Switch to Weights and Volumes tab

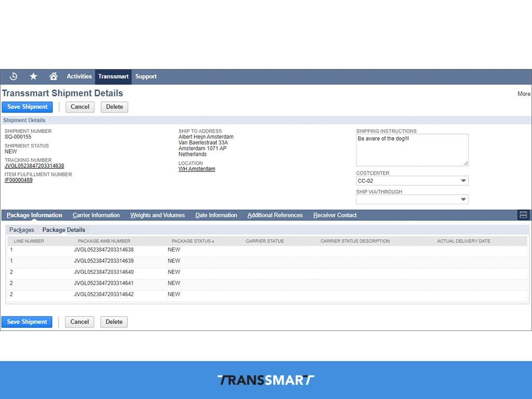coord(157,215)
